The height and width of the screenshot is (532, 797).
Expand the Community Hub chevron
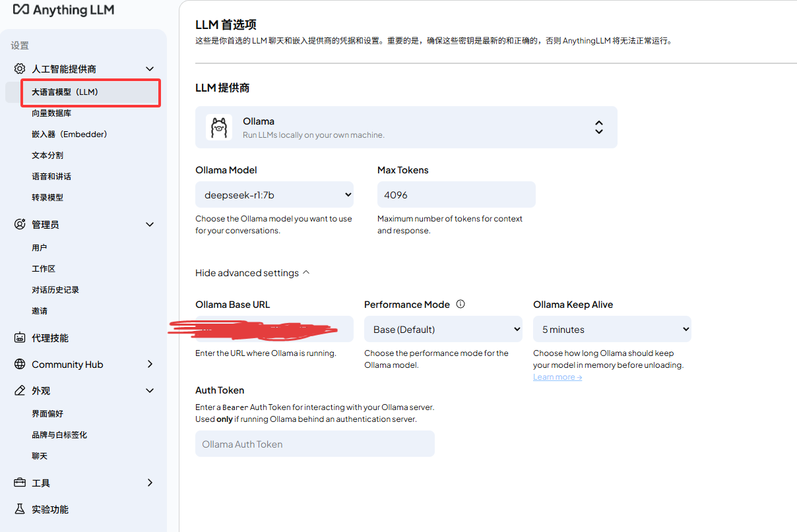click(150, 364)
